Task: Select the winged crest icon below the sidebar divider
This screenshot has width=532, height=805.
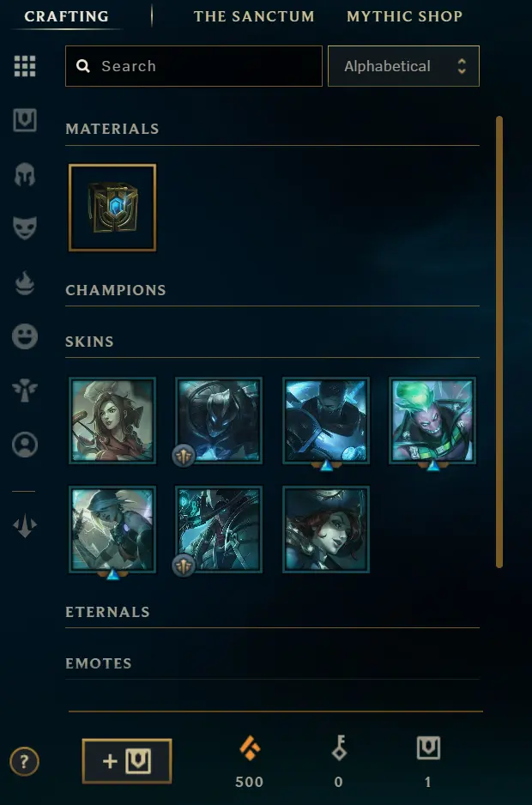Action: click(x=25, y=527)
